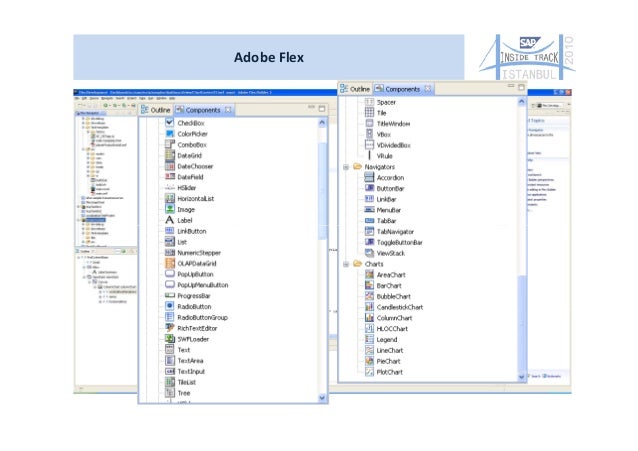Select the AreaChart icon
Viewport: 638px width, 451px height.
coord(369,274)
